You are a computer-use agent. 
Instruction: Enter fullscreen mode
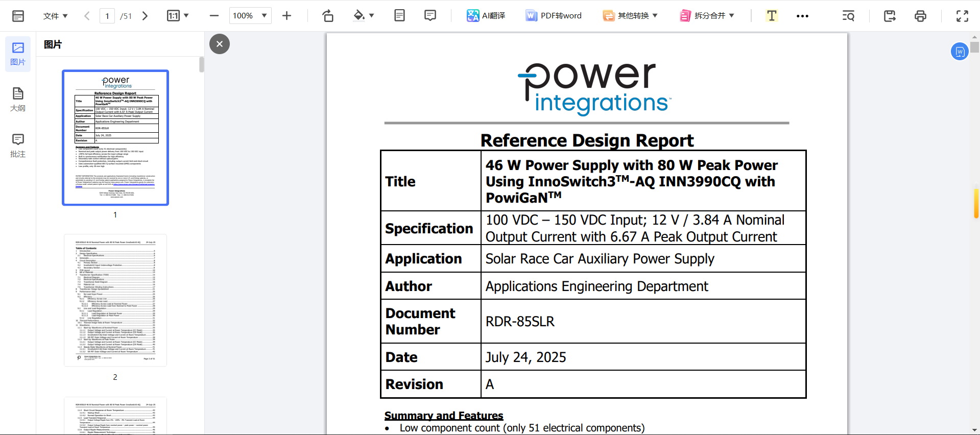coord(962,16)
